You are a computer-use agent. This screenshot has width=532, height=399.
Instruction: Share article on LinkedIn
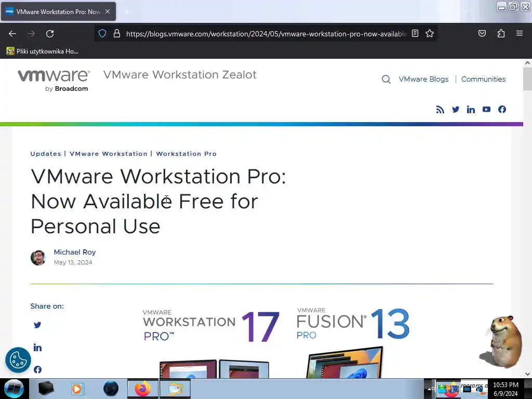(x=37, y=348)
